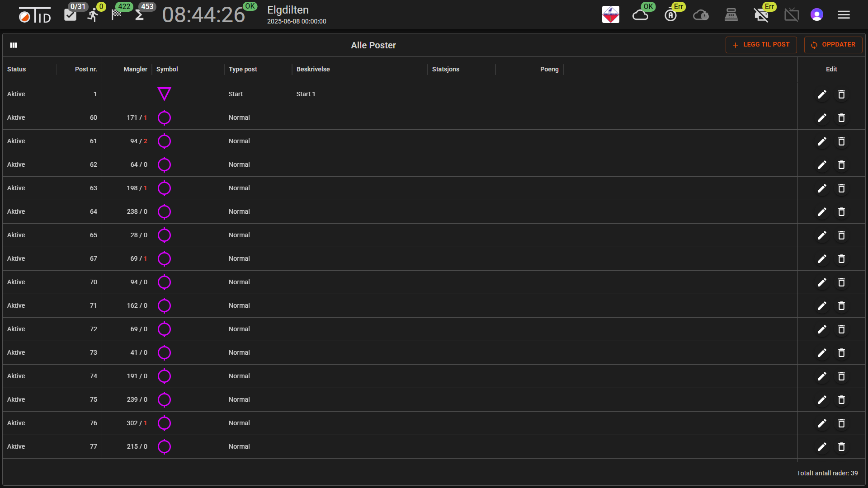Open the OTID logo home link
The width and height of the screenshot is (868, 488).
[x=35, y=15]
